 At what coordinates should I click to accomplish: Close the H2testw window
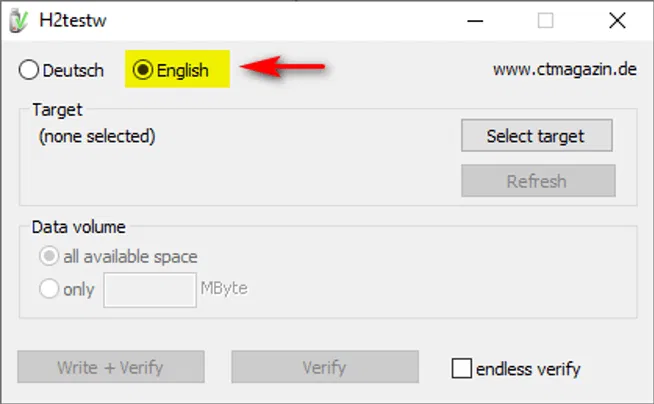617,20
